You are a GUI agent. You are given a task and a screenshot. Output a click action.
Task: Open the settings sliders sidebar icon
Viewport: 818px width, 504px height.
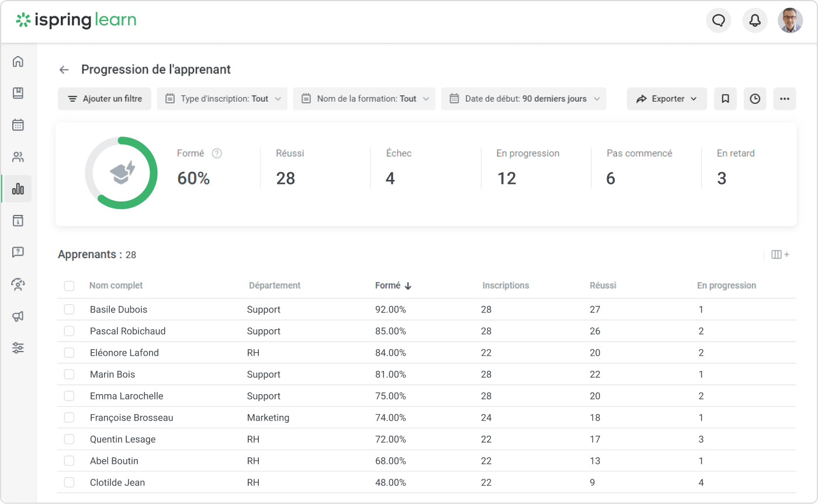[x=18, y=348]
